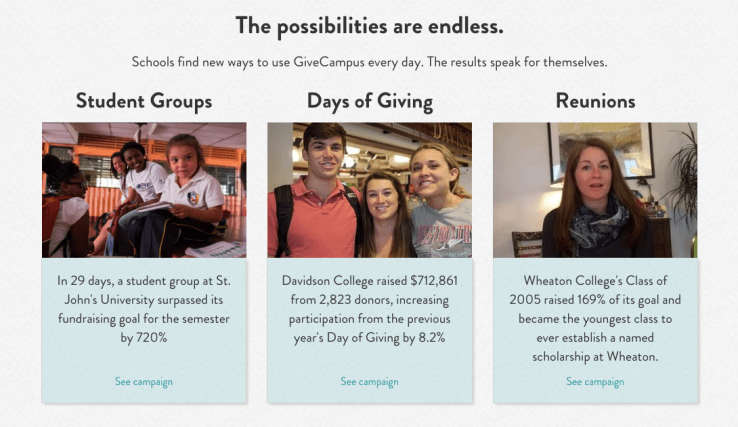This screenshot has height=427, width=738.
Task: Click the 'Student Groups' heading
Action: point(144,101)
